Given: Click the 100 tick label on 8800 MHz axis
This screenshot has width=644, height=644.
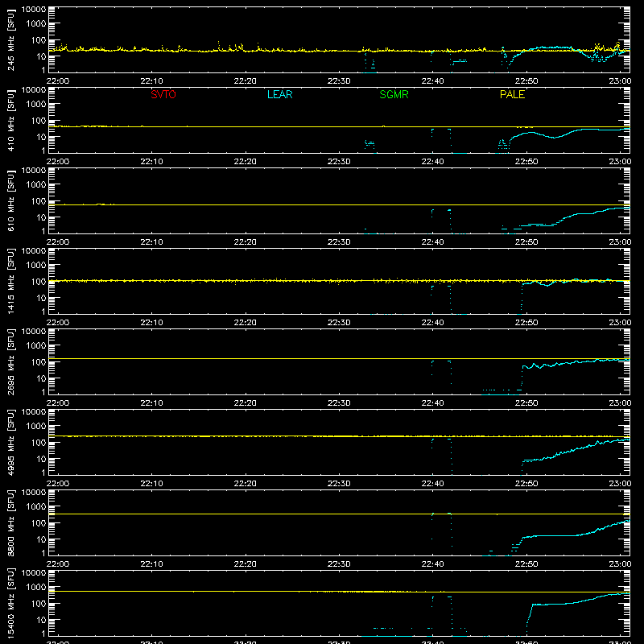Looking at the screenshot, I should [39, 522].
